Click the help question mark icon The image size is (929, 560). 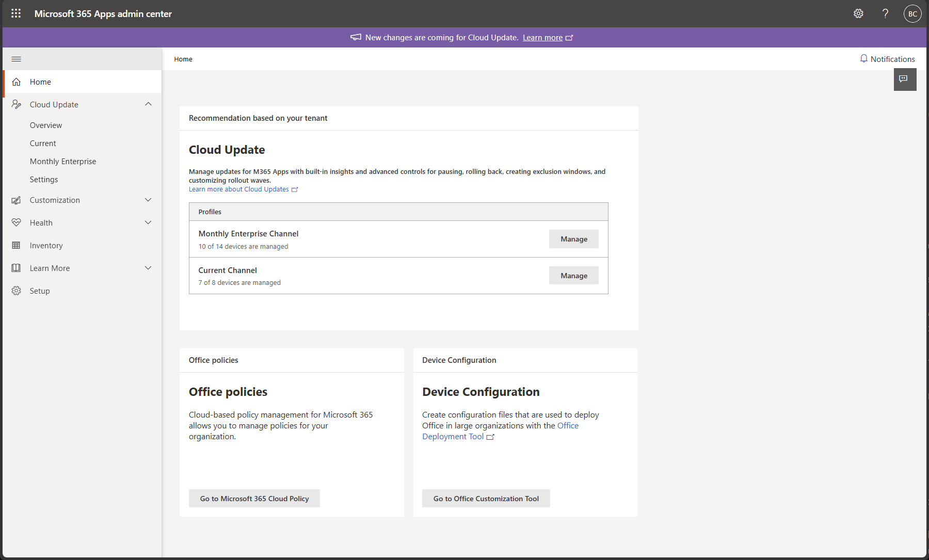885,13
